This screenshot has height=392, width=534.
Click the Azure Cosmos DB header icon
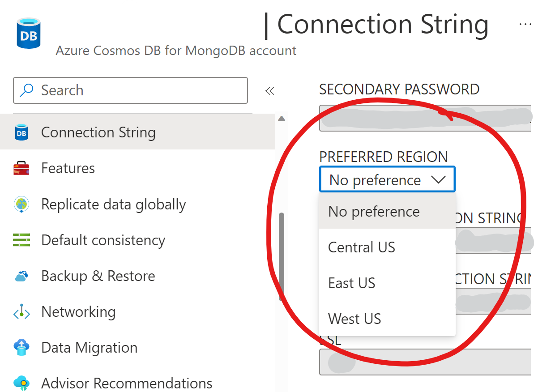click(29, 34)
